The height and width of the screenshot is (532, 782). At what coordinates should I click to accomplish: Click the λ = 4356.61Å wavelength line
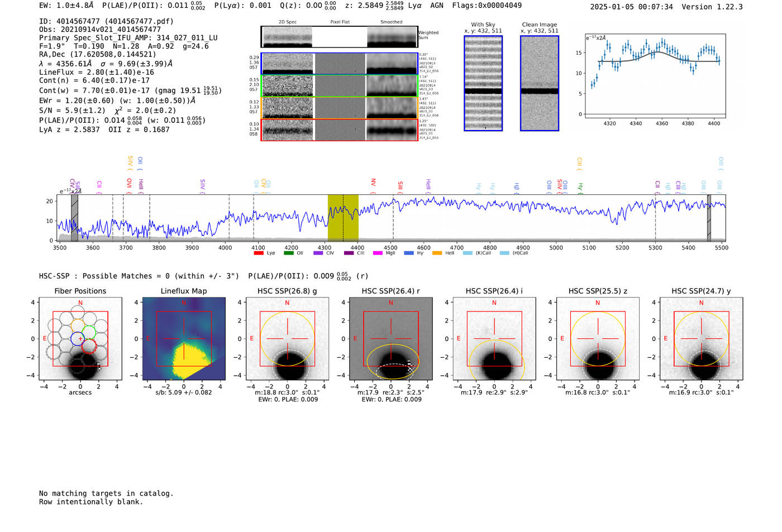click(106, 64)
